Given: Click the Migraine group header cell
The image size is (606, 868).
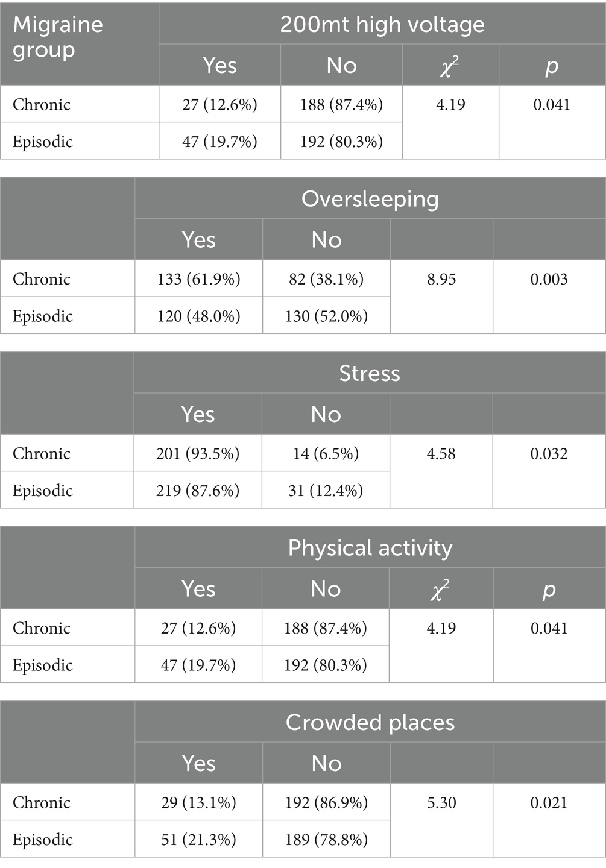Looking at the screenshot, I should (58, 37).
